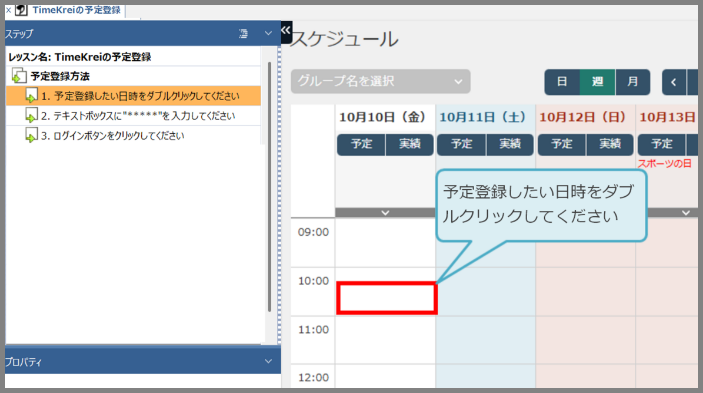Screen dimensions: 703x393
Task: Click the 11:00 slot on 10月11日
Action: tap(486, 340)
